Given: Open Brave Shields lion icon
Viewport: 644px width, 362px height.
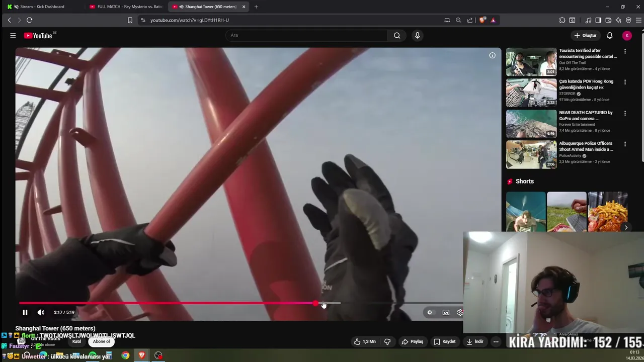Looking at the screenshot, I should coord(482,20).
